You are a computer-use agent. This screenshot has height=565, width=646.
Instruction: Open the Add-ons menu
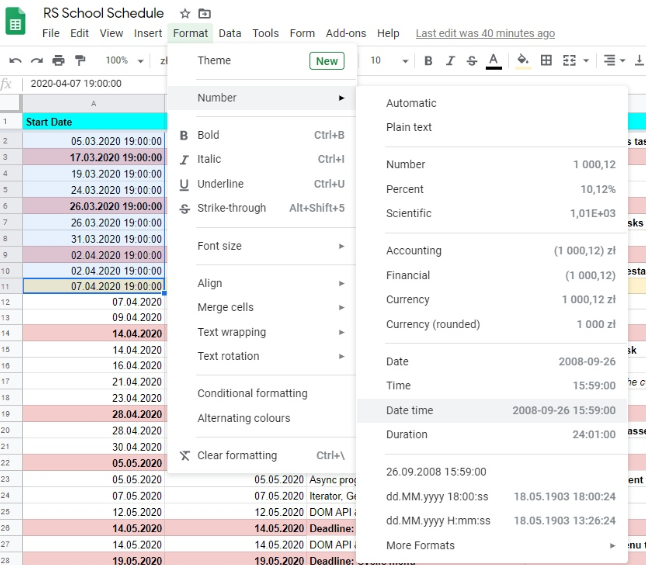[x=346, y=33]
